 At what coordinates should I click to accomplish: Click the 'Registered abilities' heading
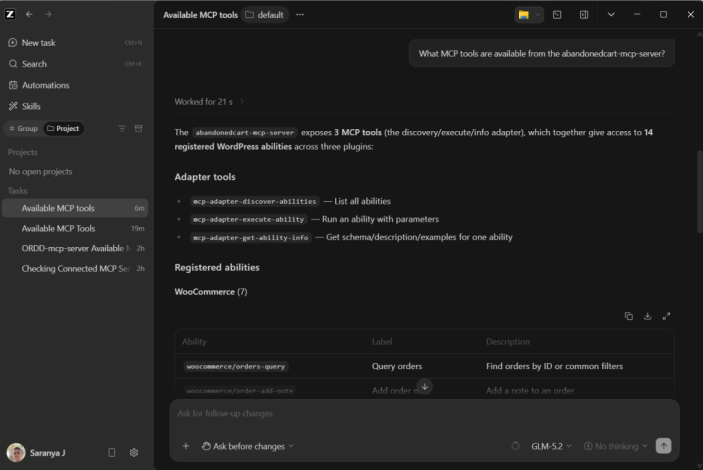coord(217,267)
